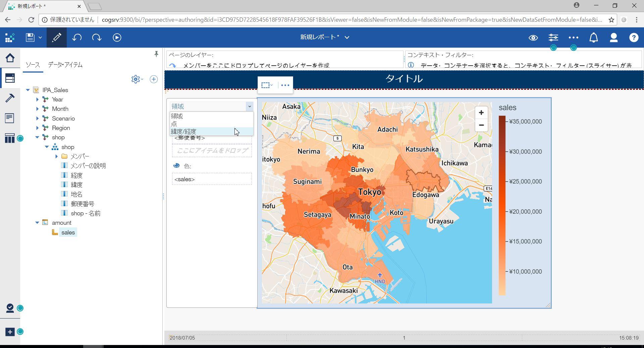Collapse the amount measure folder

click(x=37, y=223)
